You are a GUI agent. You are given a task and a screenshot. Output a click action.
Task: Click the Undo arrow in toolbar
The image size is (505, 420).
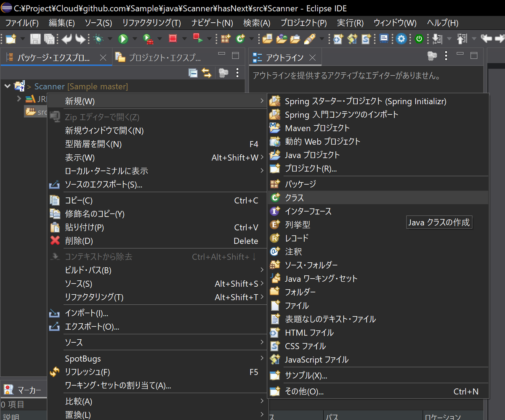(67, 39)
